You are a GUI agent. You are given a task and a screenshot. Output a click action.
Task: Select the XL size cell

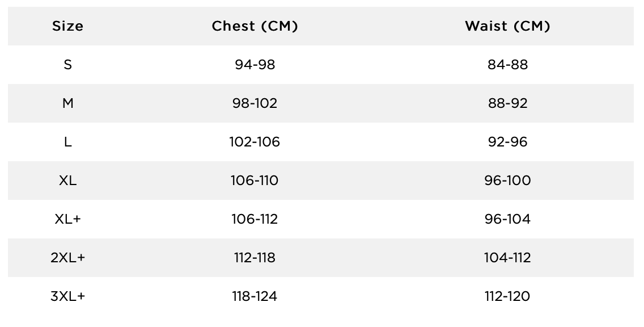[x=68, y=181]
